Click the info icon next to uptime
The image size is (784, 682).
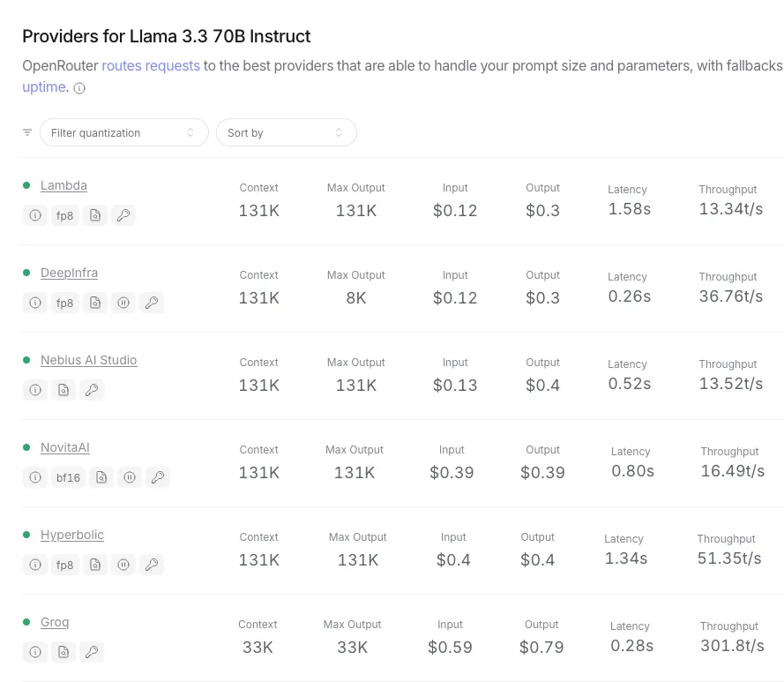tap(79, 88)
